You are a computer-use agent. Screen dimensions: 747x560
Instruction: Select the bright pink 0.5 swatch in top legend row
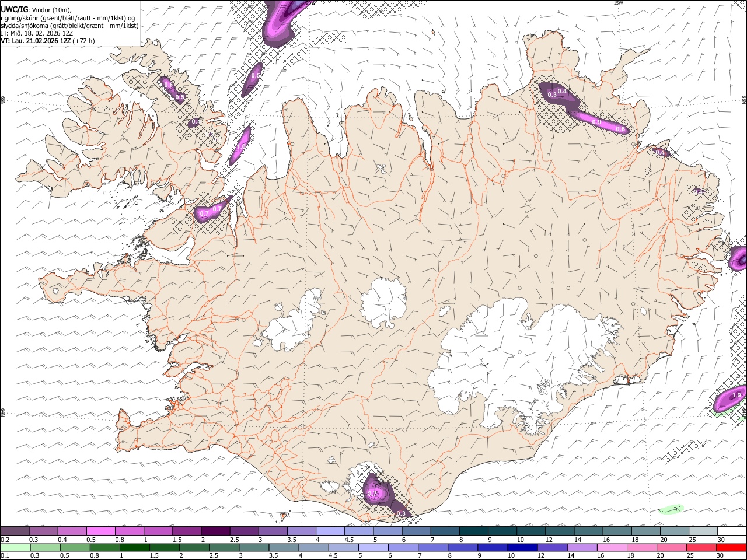(x=100, y=531)
